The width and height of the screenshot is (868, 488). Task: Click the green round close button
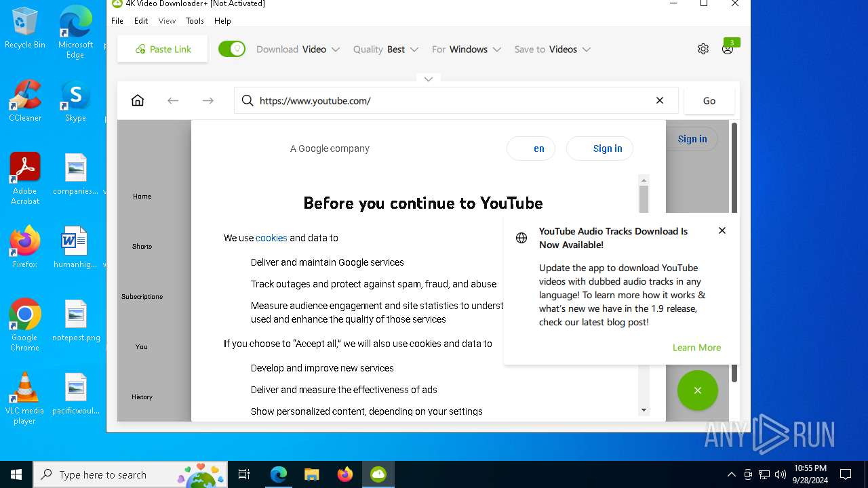click(x=697, y=390)
